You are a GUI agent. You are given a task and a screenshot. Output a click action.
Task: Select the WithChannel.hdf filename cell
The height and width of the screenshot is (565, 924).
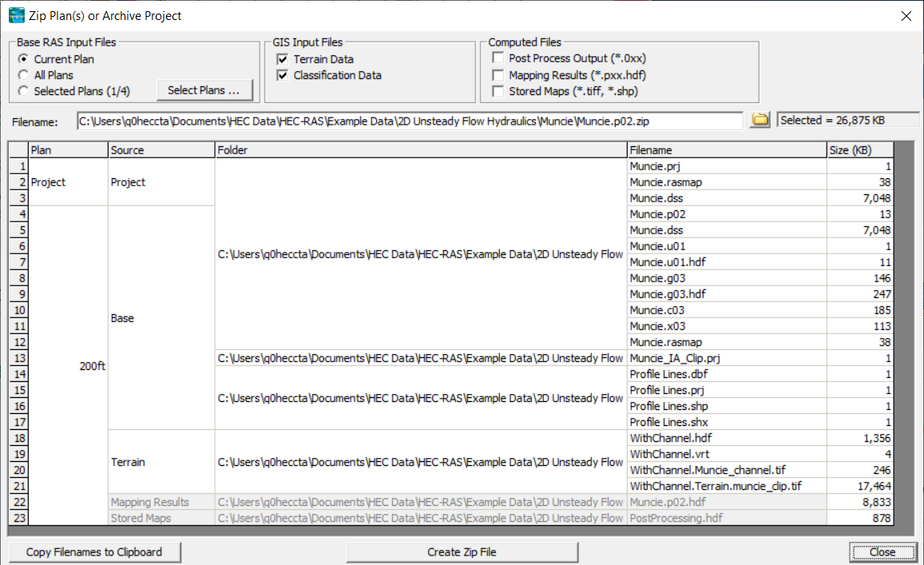click(726, 438)
